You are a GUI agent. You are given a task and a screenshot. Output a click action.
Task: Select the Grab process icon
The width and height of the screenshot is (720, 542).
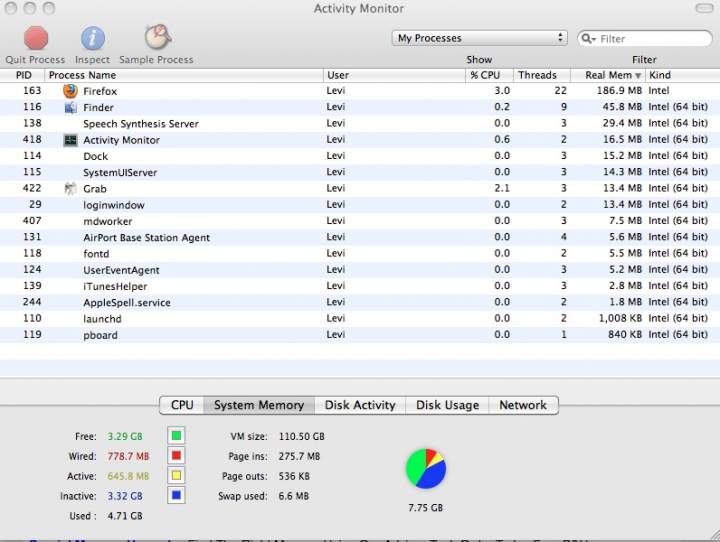coord(70,188)
